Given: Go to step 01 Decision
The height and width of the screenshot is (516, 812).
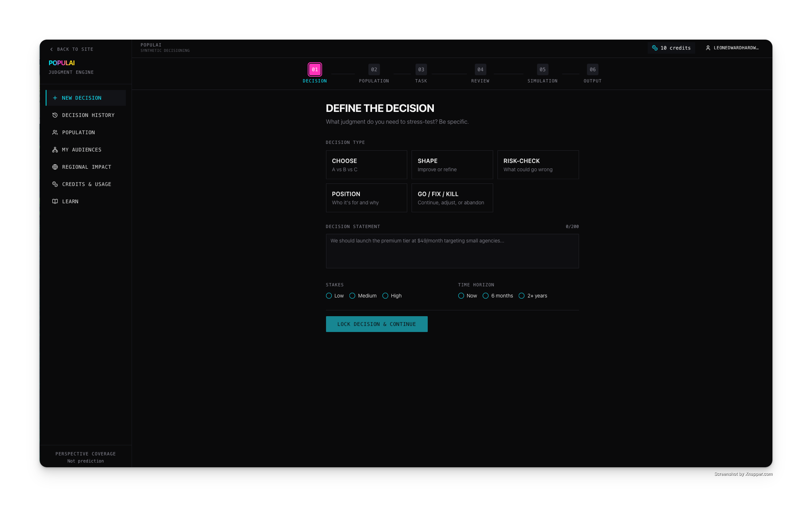Looking at the screenshot, I should [315, 73].
